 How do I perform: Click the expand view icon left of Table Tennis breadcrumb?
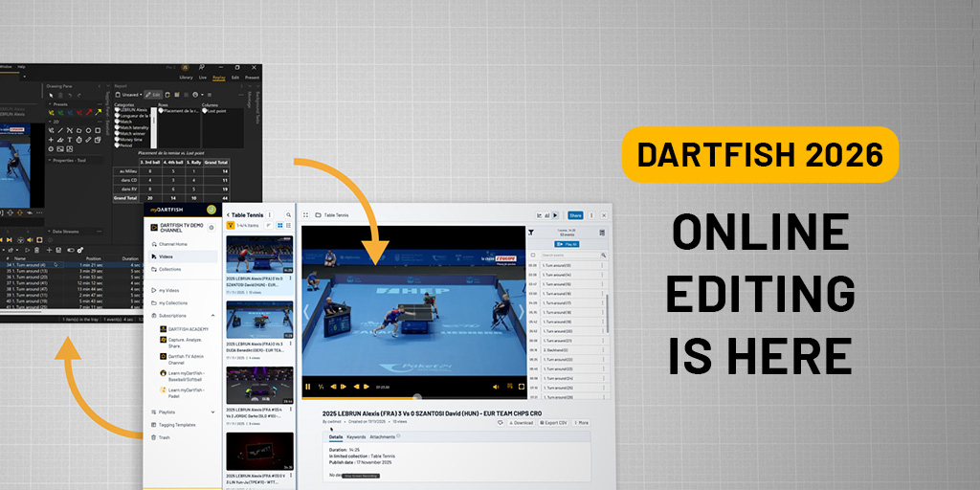305,215
